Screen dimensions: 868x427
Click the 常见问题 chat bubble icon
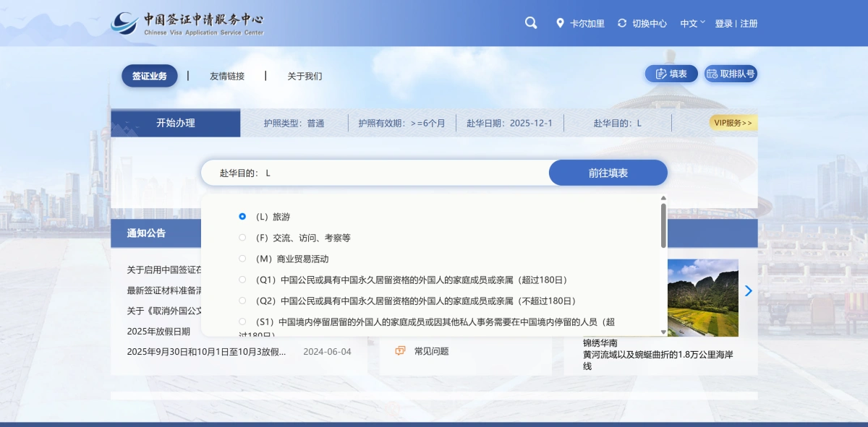[x=400, y=351]
